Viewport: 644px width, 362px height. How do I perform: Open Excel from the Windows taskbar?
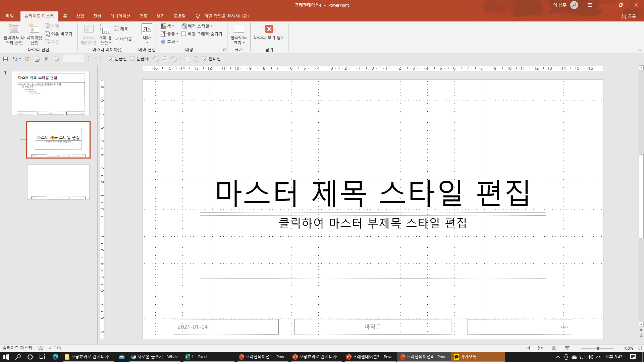click(198, 357)
